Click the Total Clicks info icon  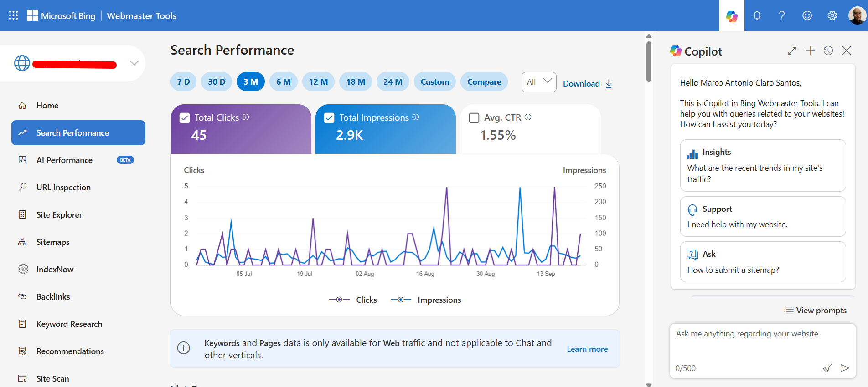[x=246, y=117]
